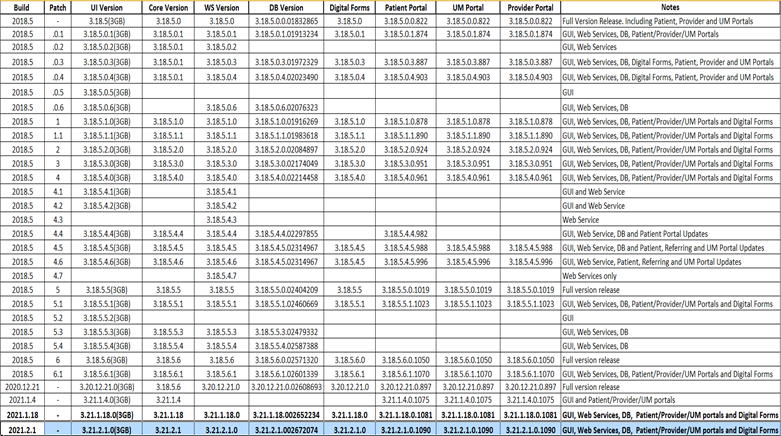This screenshot has height=436, width=781.
Task: Select the Patch column header
Action: click(x=57, y=5)
